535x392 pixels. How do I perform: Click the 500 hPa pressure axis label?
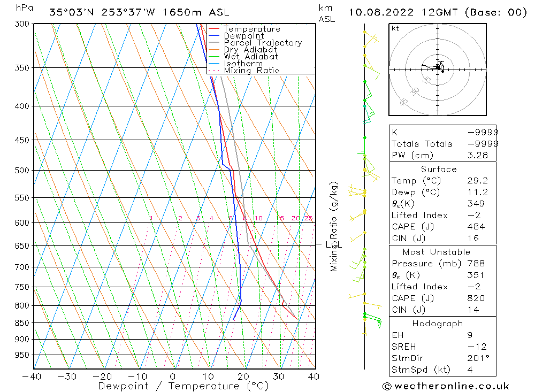tap(22, 170)
